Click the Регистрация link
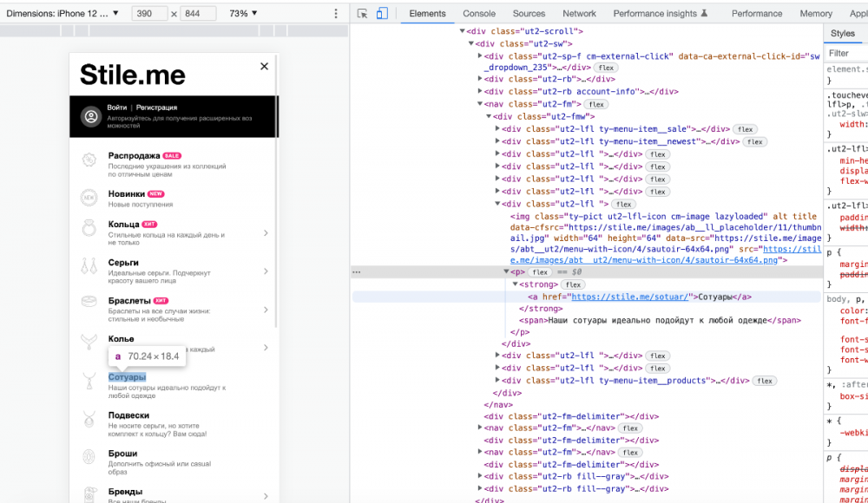This screenshot has height=503, width=868. (156, 108)
